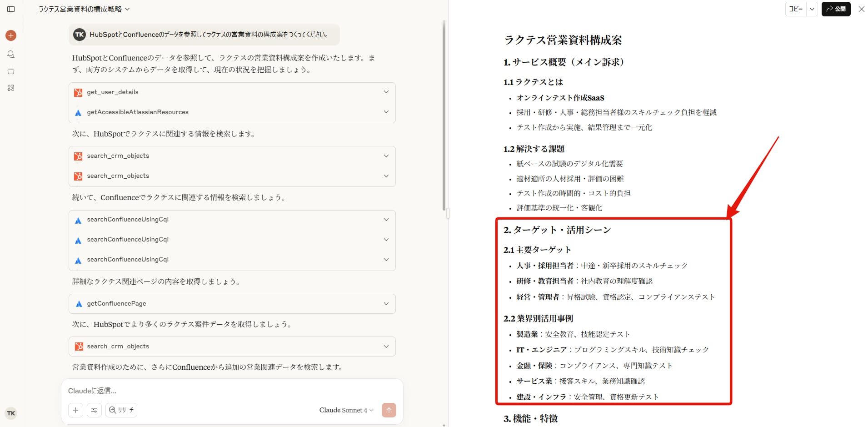Expand the getConfluencePage tool call
The height and width of the screenshot is (427, 868).
click(232, 304)
